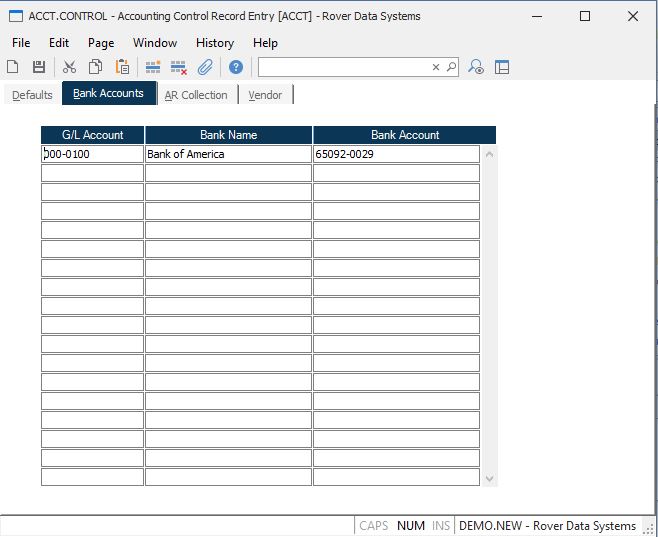Viewport: 658px width, 537px height.
Task: Open Help with the question mark icon
Action: [236, 67]
